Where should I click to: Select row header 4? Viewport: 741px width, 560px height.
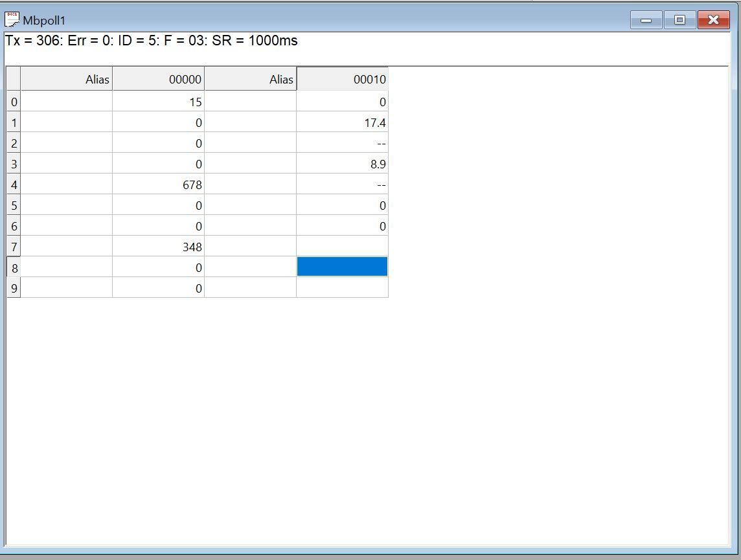coord(14,185)
